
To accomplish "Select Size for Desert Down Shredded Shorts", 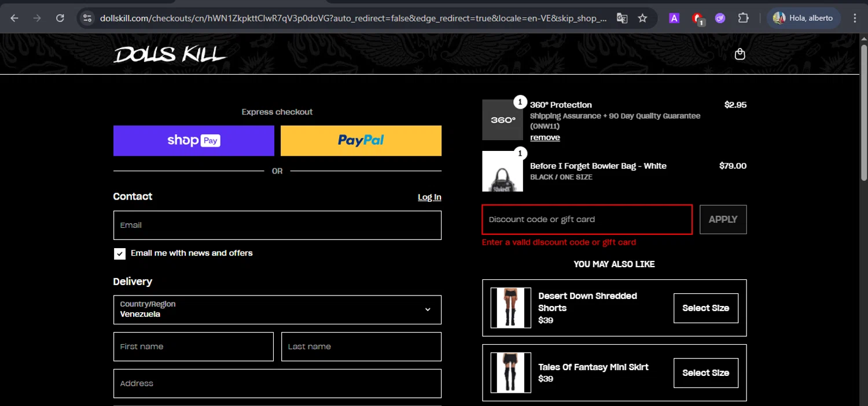I will (706, 308).
